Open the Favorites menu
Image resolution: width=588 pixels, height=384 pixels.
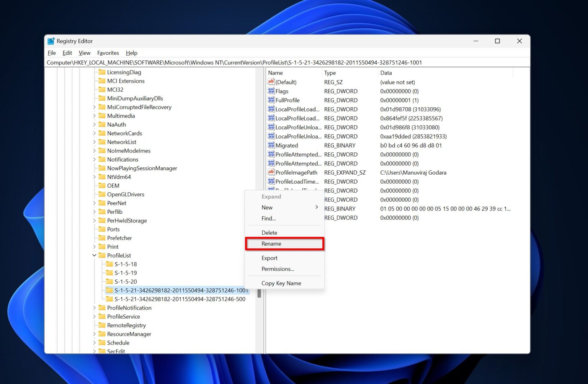[x=108, y=53]
